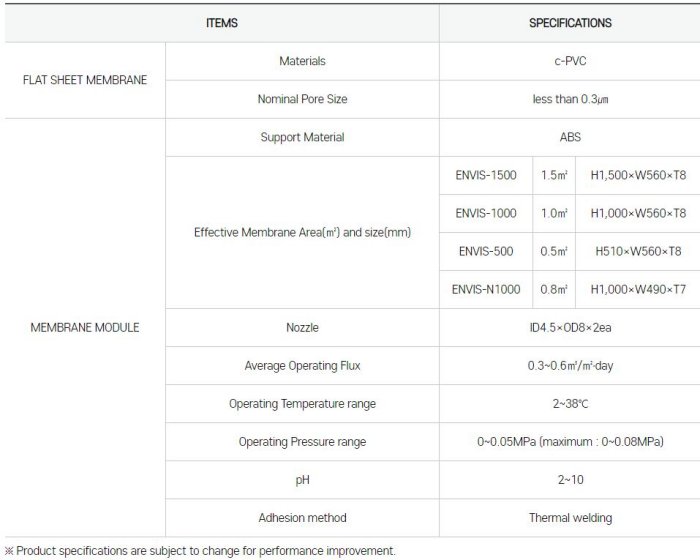Click the Effective Membrane Area label
This screenshot has height=560, width=700.
click(x=302, y=232)
